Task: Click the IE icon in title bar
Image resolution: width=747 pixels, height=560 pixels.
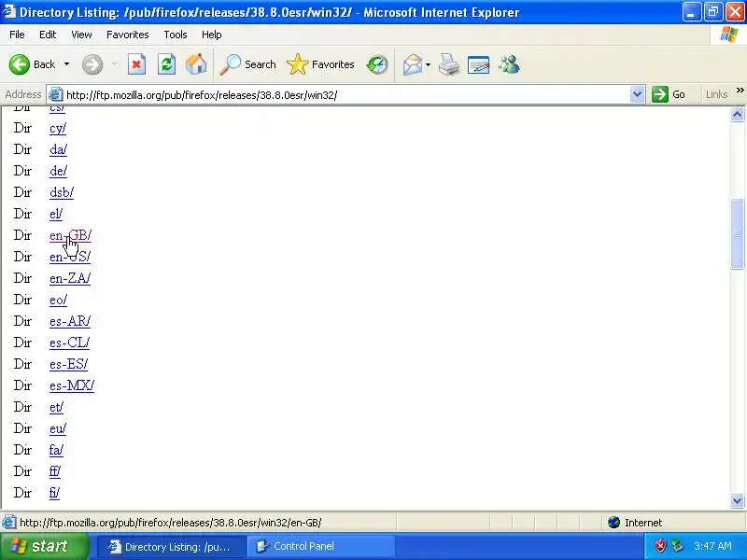Action: point(9,11)
